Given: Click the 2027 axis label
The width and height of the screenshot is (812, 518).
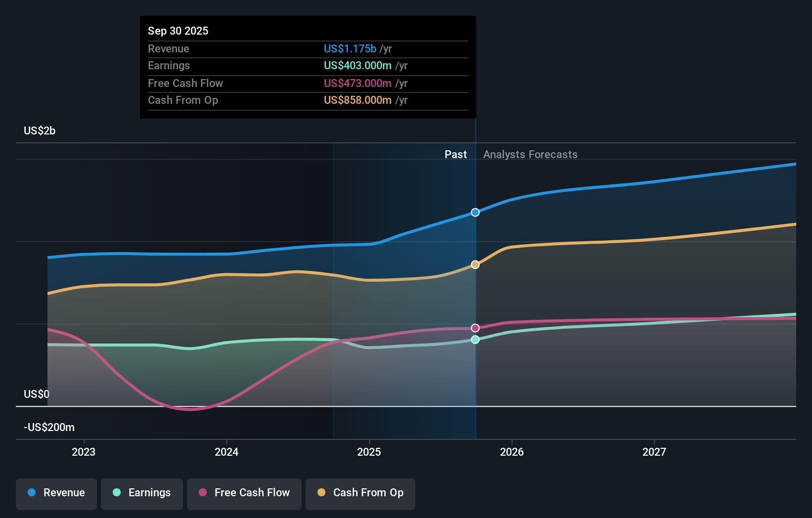Looking at the screenshot, I should click(655, 451).
